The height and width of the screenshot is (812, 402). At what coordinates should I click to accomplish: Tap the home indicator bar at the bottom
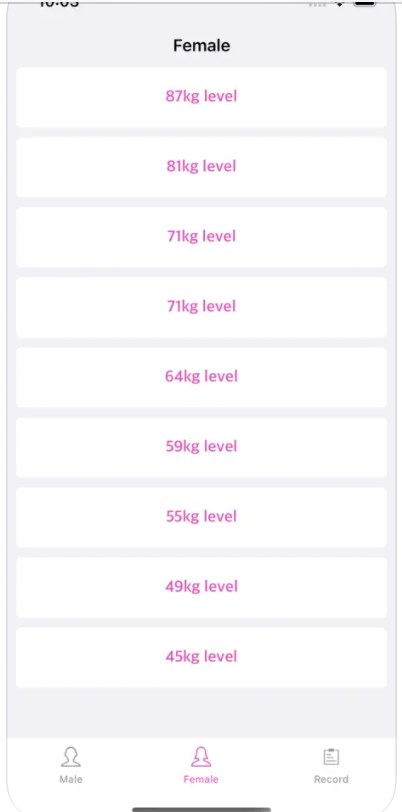coord(201,809)
